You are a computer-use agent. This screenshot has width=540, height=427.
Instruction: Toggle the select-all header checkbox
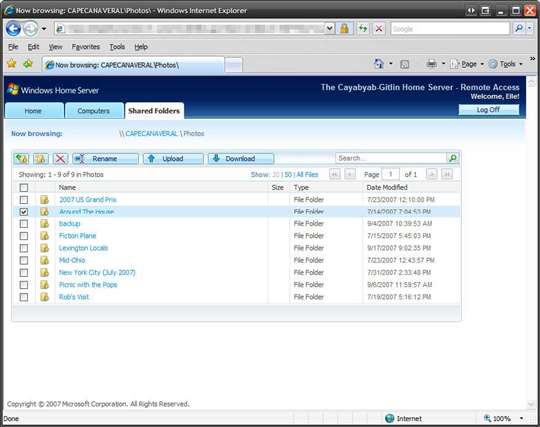click(24, 188)
